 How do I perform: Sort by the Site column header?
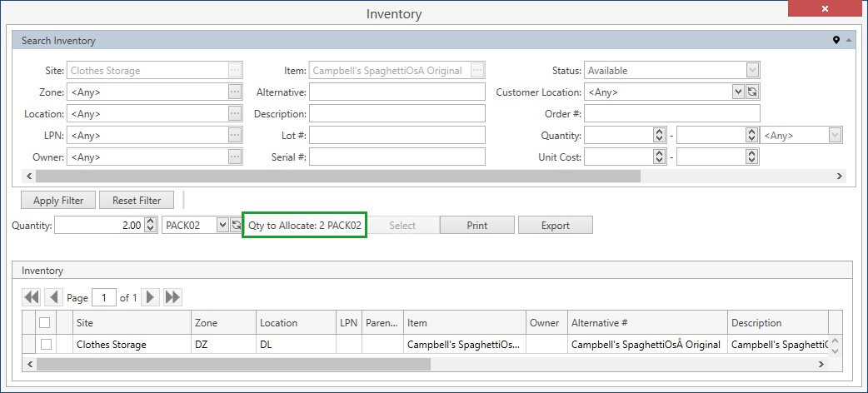(132, 323)
